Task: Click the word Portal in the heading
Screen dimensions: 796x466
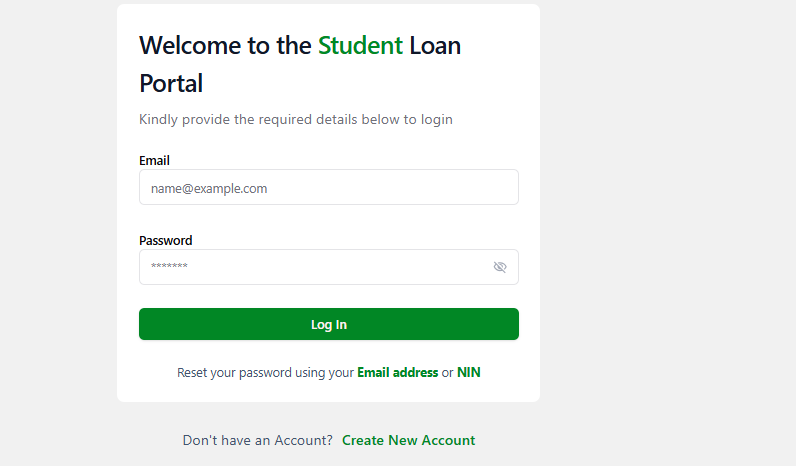Action: (171, 83)
